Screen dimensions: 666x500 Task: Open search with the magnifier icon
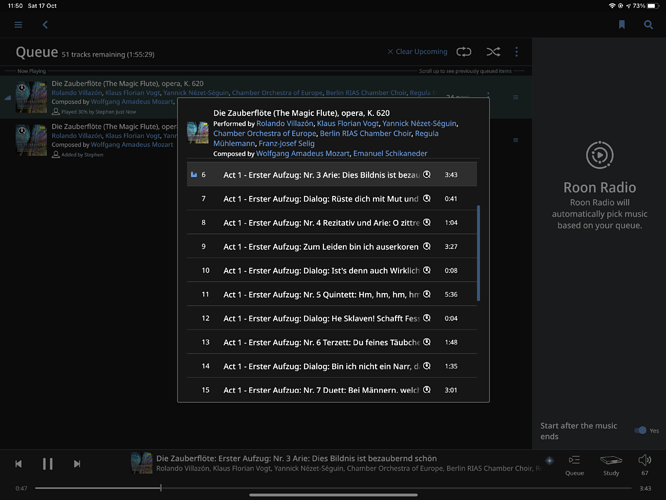tap(648, 25)
